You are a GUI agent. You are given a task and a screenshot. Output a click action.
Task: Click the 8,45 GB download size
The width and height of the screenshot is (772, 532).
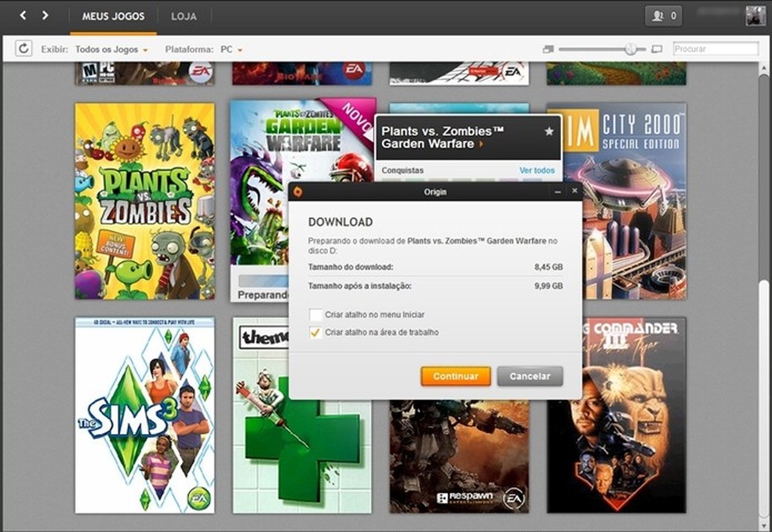[548, 267]
